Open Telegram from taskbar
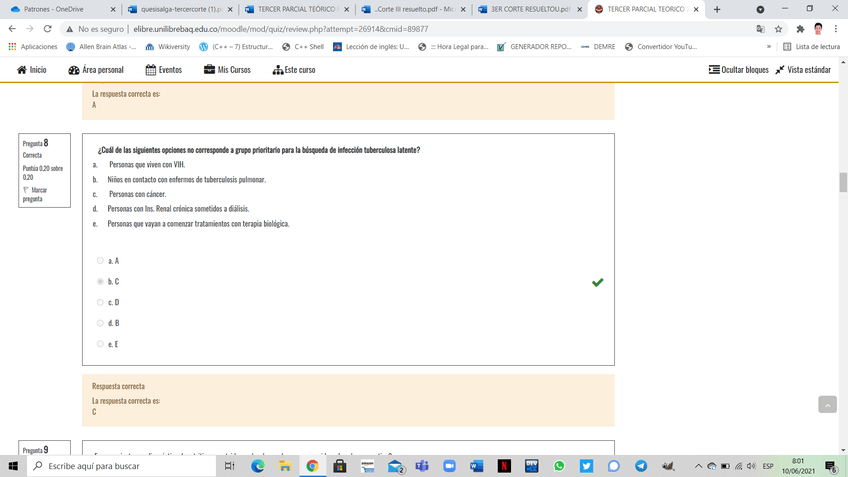This screenshot has height=477, width=848. pos(641,466)
